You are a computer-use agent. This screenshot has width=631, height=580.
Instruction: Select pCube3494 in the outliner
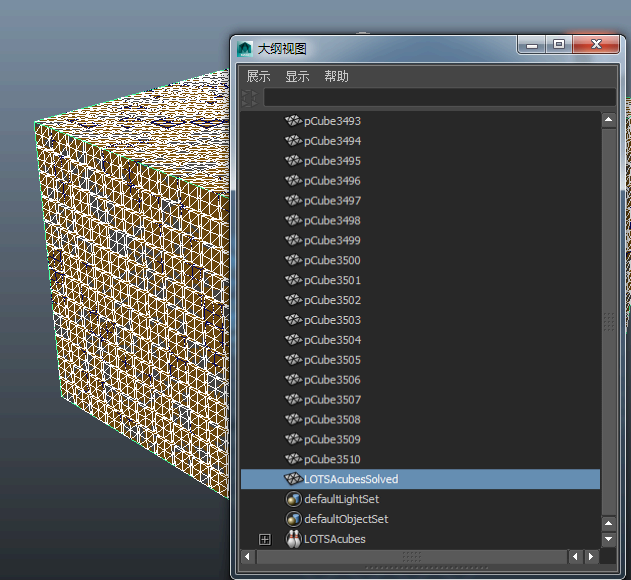point(332,141)
